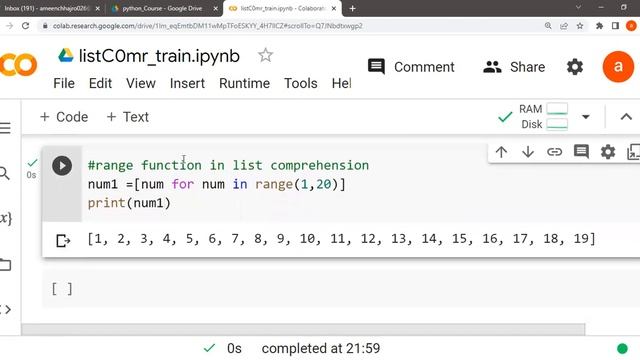Screen dimensions: 640x360
Task: Click the Colab logo
Action: [18, 65]
